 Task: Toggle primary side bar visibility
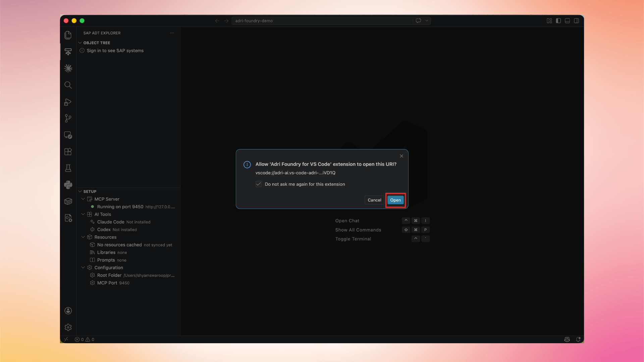click(x=558, y=21)
